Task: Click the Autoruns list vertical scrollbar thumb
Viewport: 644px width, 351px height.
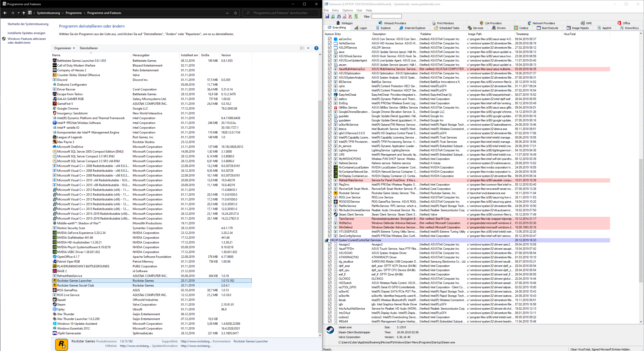Action: pos(641,220)
